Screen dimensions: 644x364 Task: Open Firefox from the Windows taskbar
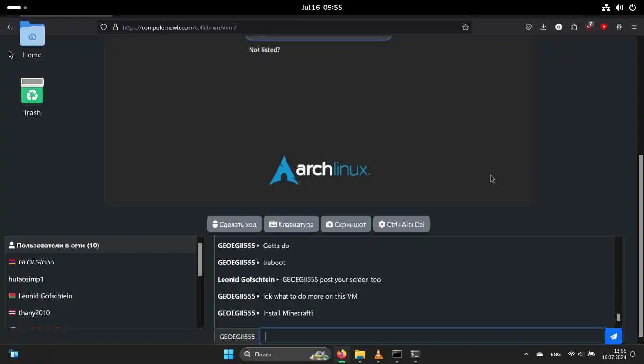(x=341, y=354)
